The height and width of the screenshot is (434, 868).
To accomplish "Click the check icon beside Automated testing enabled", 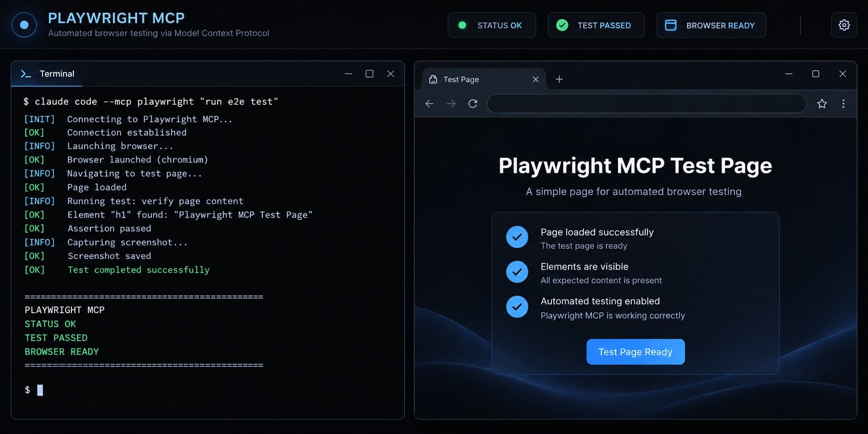I will point(517,307).
